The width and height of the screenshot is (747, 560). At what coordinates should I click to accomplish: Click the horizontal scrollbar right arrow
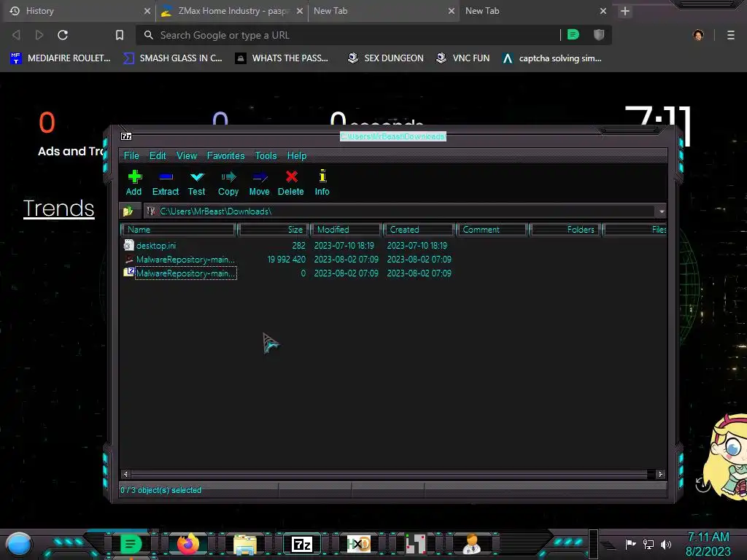660,474
